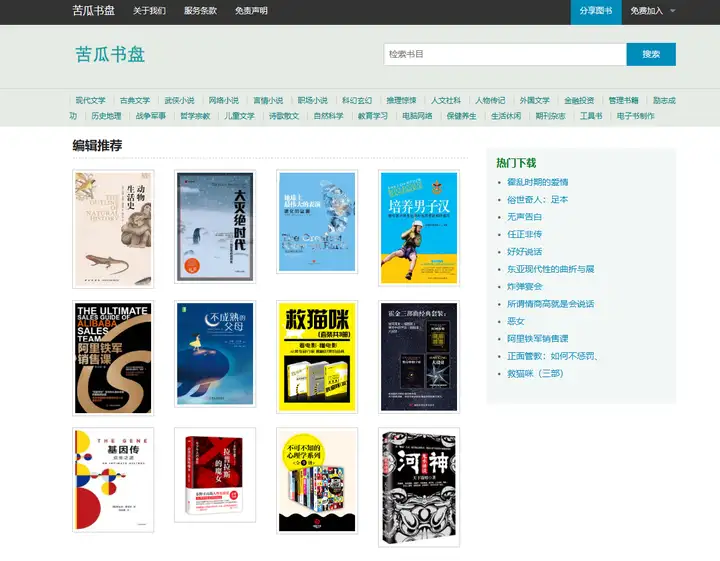Open the 任正非传 link

click(524, 234)
